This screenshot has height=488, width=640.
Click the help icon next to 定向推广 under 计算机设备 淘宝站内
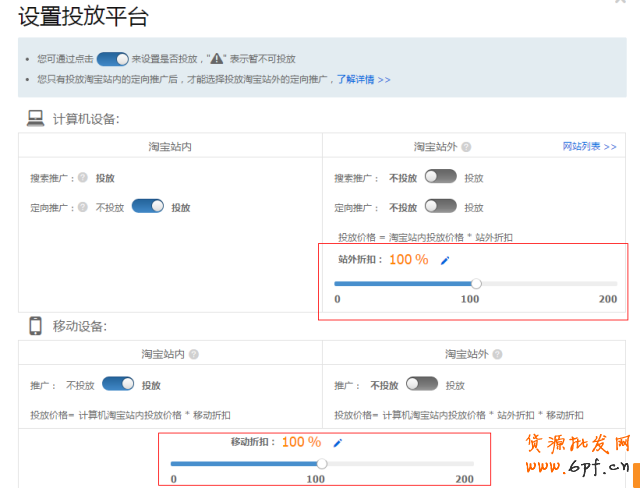(x=82, y=207)
